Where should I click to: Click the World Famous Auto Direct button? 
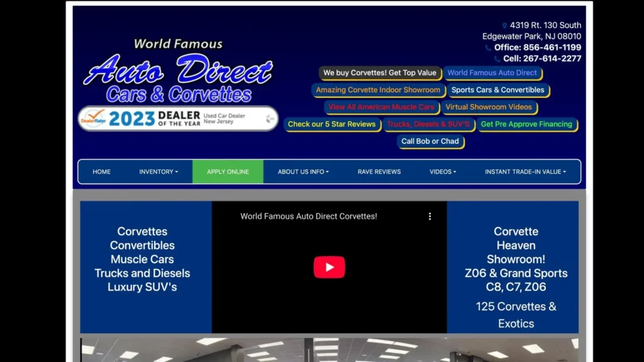click(492, 73)
